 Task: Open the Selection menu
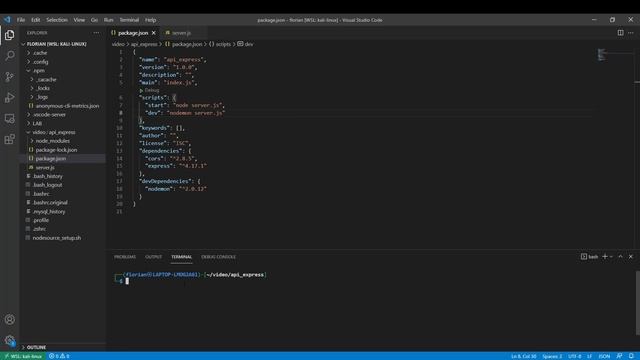coord(57,20)
